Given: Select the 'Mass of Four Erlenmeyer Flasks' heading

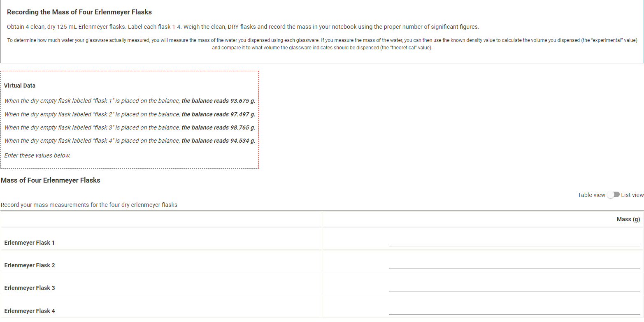Looking at the screenshot, I should click(50, 180).
